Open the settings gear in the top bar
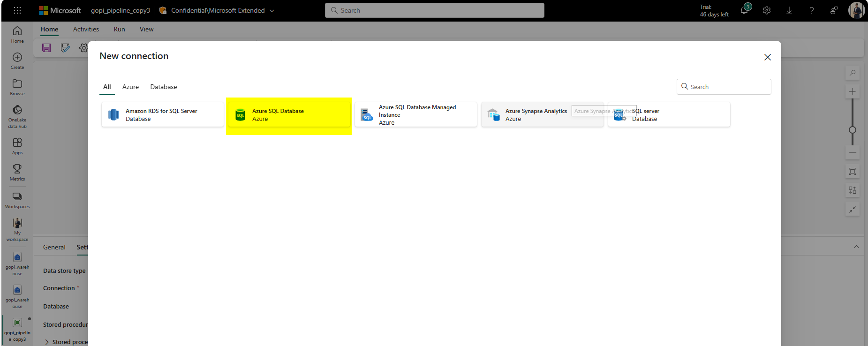Viewport: 868px width, 346px height. [x=767, y=10]
